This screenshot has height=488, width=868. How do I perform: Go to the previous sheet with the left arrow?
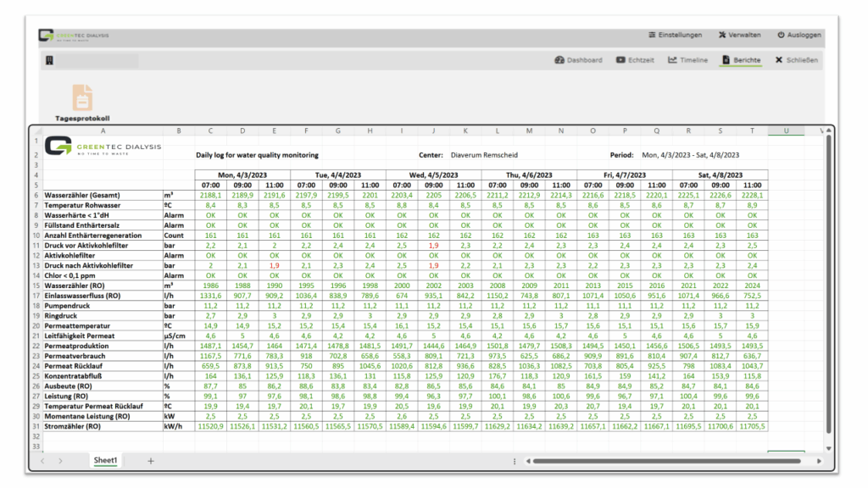pos(44,461)
